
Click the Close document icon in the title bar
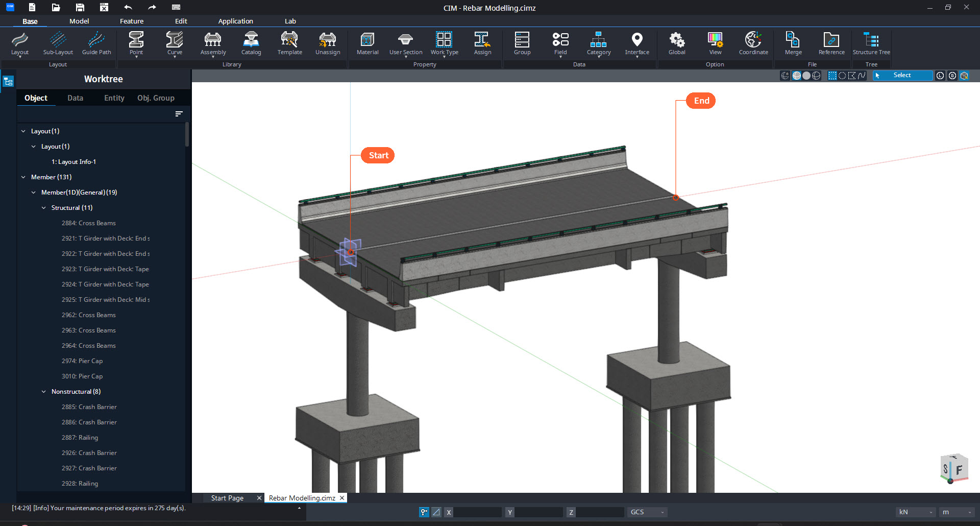pos(104,7)
